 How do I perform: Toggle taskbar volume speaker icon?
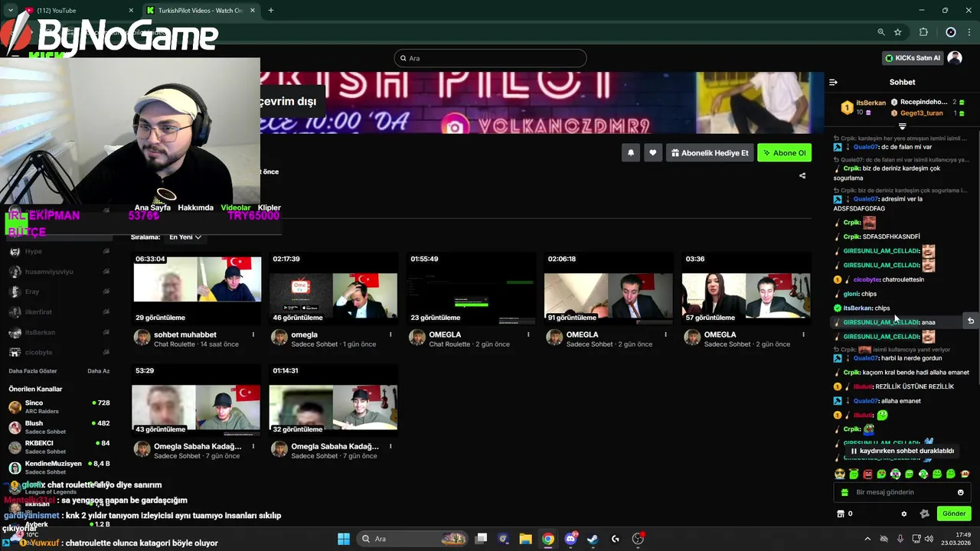[x=929, y=539]
